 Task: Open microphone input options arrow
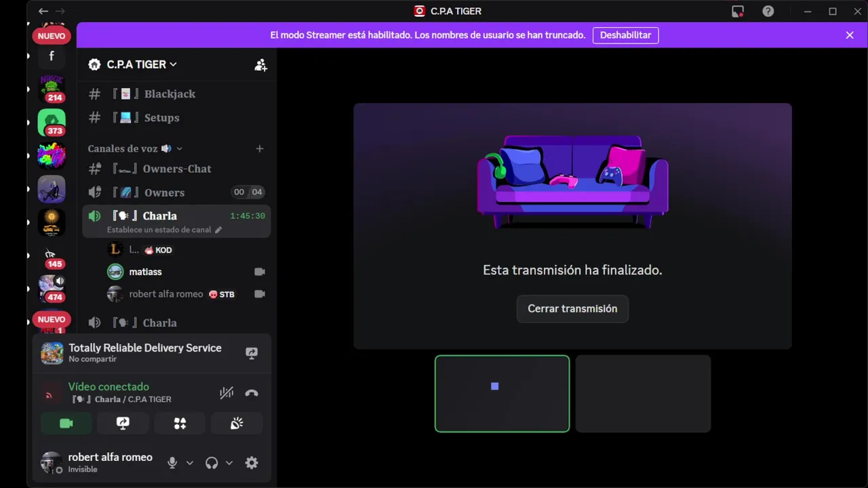[190, 463]
